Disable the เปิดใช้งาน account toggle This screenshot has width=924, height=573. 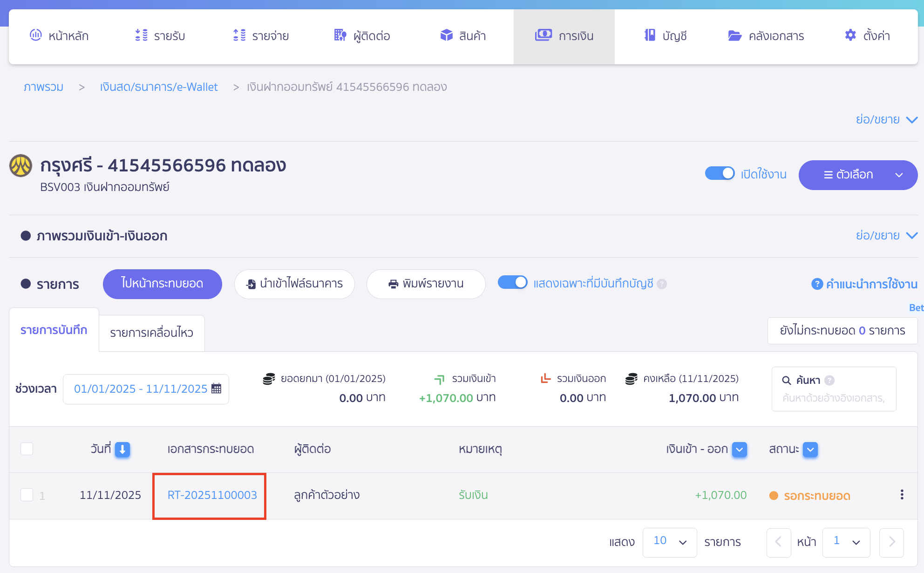pos(720,173)
